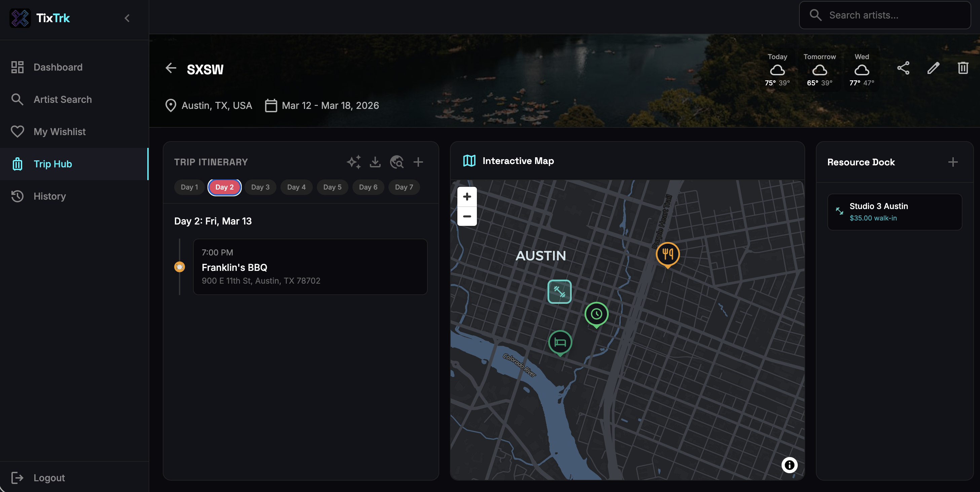The width and height of the screenshot is (980, 492).
Task: Focus the Search artists field
Action: [x=885, y=15]
